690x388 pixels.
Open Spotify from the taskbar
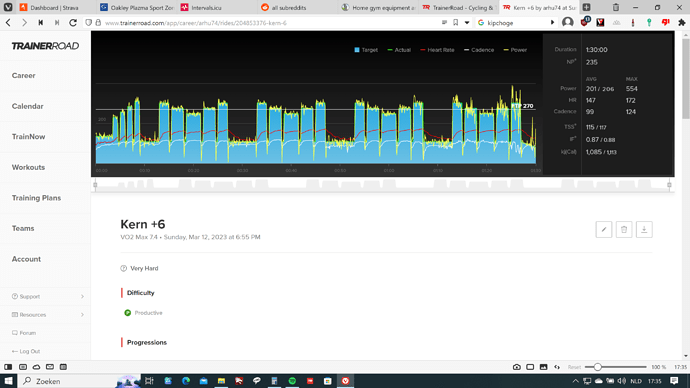292,381
